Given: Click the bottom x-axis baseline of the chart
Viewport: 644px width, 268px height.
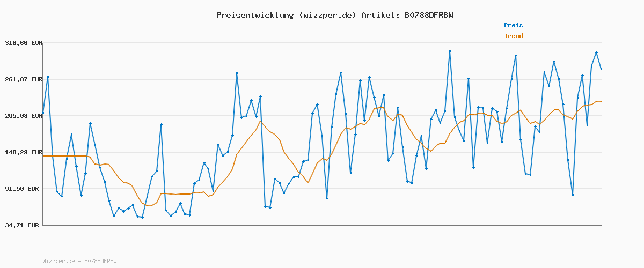Looking at the screenshot, I should (x=322, y=225).
